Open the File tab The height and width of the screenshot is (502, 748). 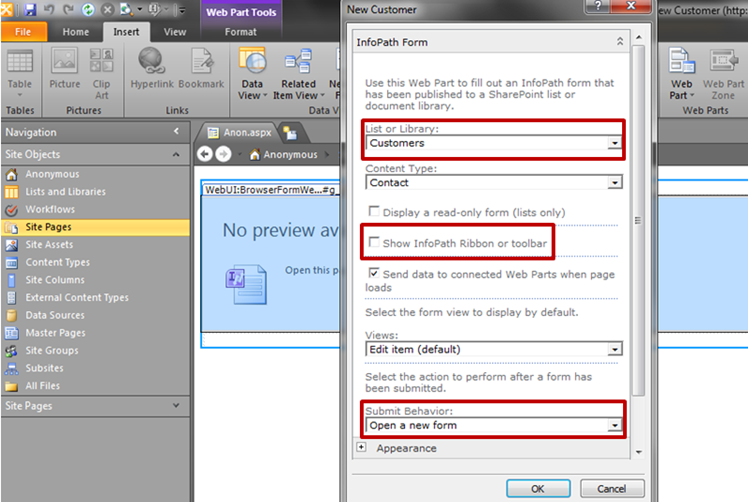point(24,32)
